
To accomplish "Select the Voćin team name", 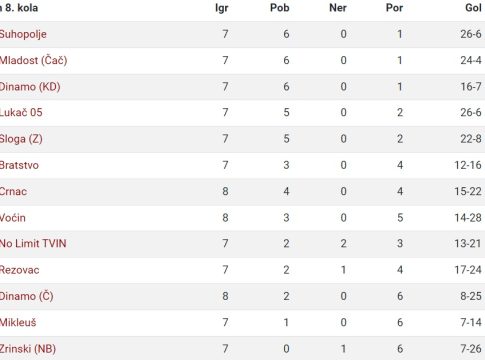I will coord(13,218).
